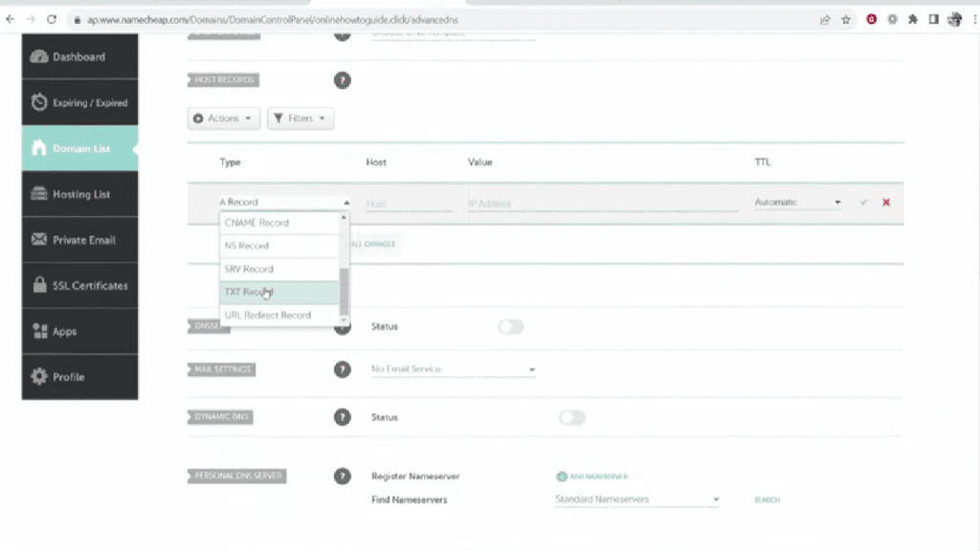980x551 pixels.
Task: Select the SSL Certificates padlock icon
Action: coord(38,286)
